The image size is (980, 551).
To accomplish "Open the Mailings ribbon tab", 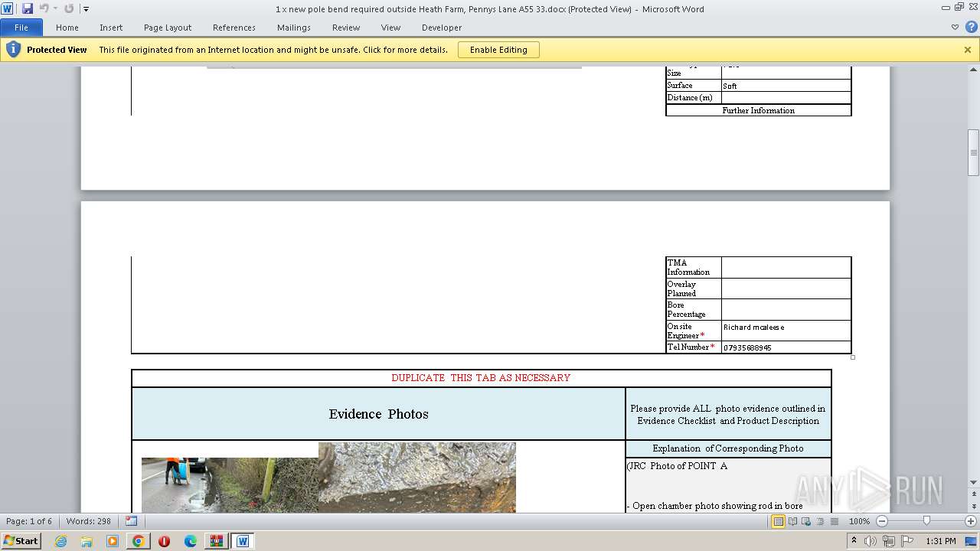I will coord(294,28).
